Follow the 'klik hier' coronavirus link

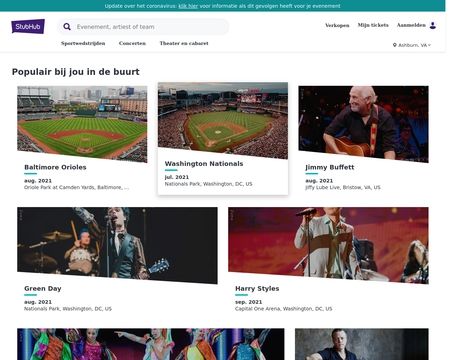point(188,6)
